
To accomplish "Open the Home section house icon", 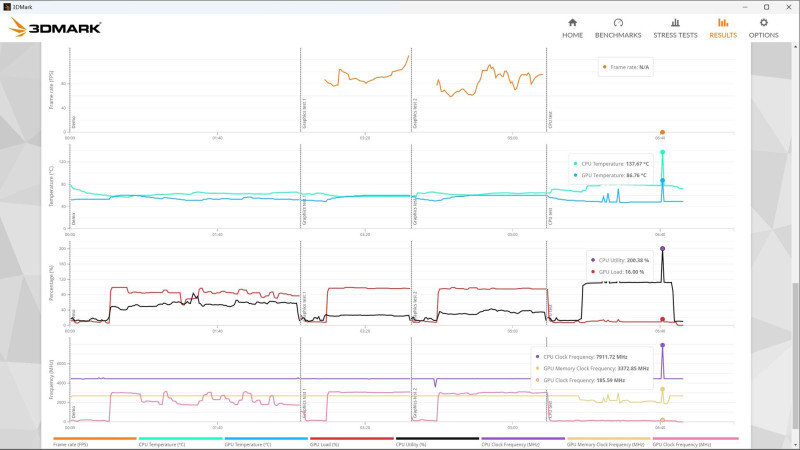I will click(572, 22).
